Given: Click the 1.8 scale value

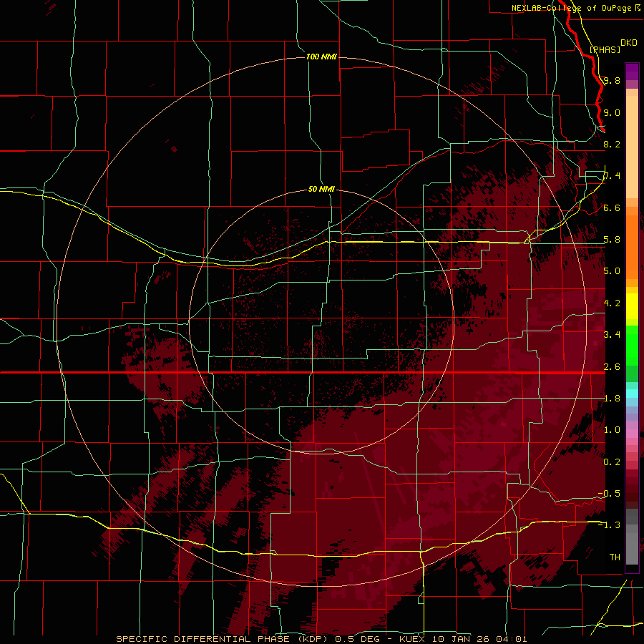Looking at the screenshot, I should tap(612, 399).
